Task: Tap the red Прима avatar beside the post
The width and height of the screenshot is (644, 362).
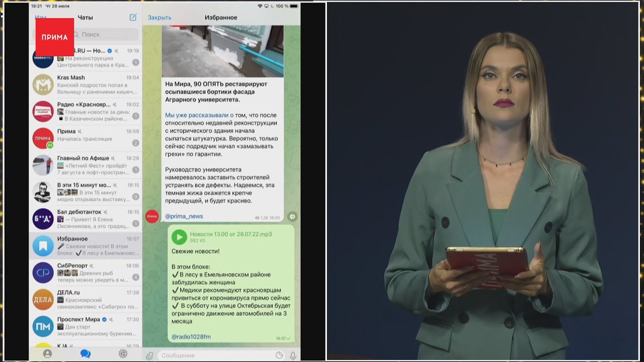Action: 152,216
